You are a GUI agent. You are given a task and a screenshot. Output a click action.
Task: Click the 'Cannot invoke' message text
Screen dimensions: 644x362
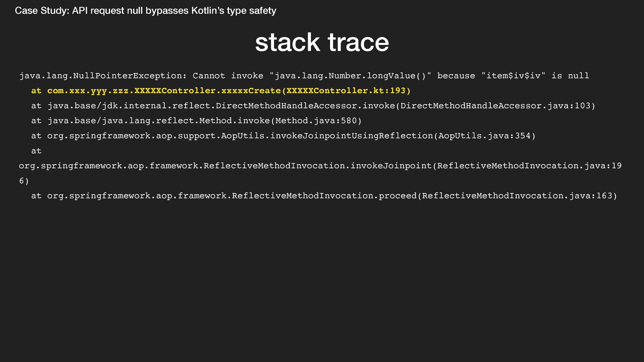228,76
